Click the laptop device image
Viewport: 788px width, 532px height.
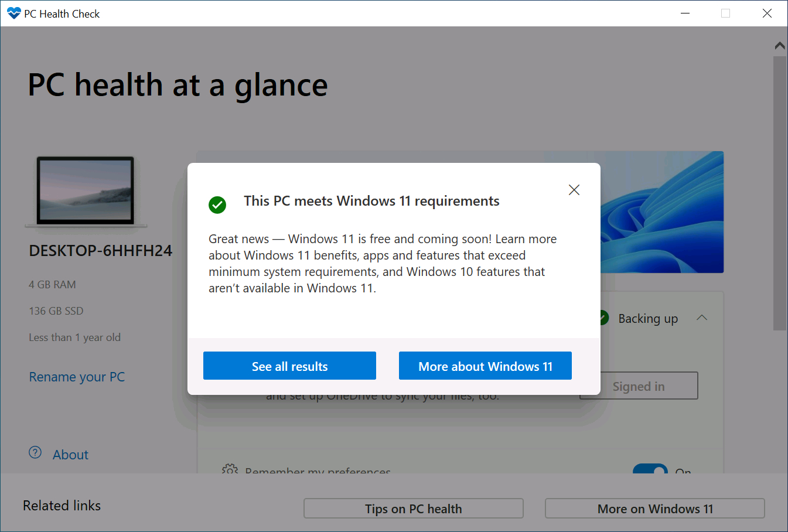click(86, 192)
